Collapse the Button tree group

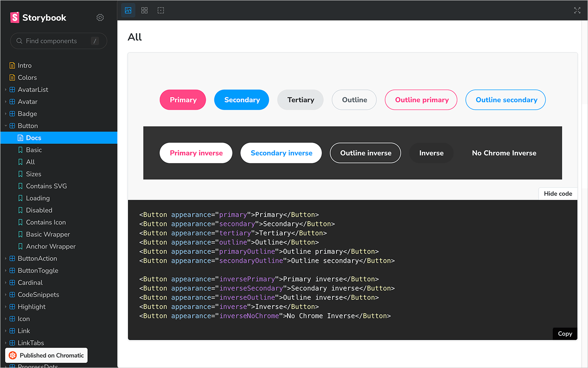point(6,126)
